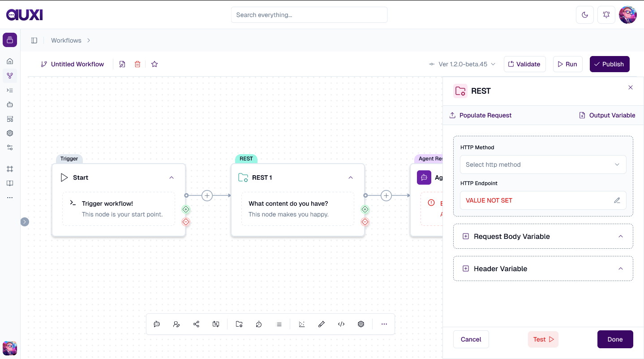The width and height of the screenshot is (644, 359).
Task: Click the plus connector after REST 1 node
Action: [x=386, y=195]
